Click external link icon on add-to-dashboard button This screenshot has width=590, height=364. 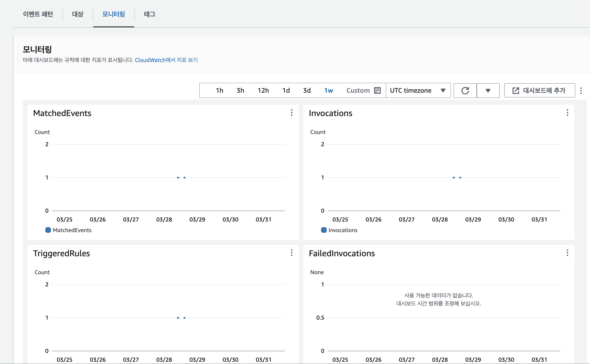[516, 91]
